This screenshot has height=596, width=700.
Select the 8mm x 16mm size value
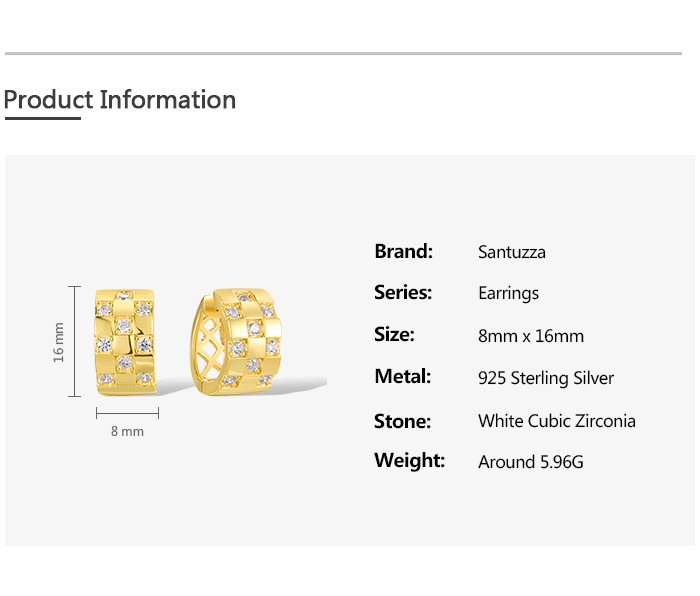[x=531, y=336]
